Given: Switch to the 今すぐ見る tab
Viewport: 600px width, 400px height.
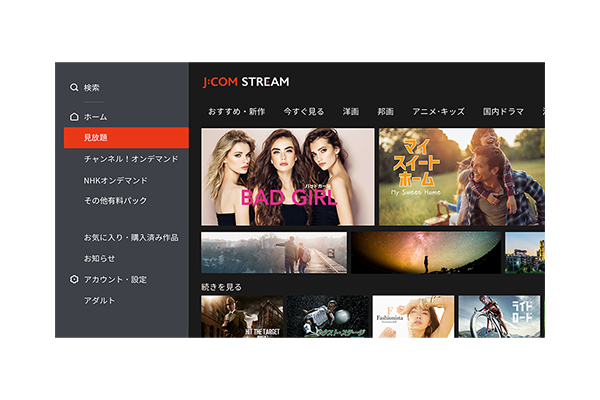Looking at the screenshot, I should (x=304, y=111).
